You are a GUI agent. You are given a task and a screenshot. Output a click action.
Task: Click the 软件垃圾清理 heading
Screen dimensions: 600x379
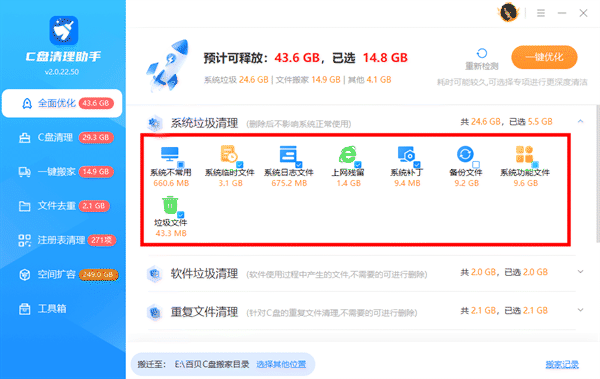coord(204,274)
